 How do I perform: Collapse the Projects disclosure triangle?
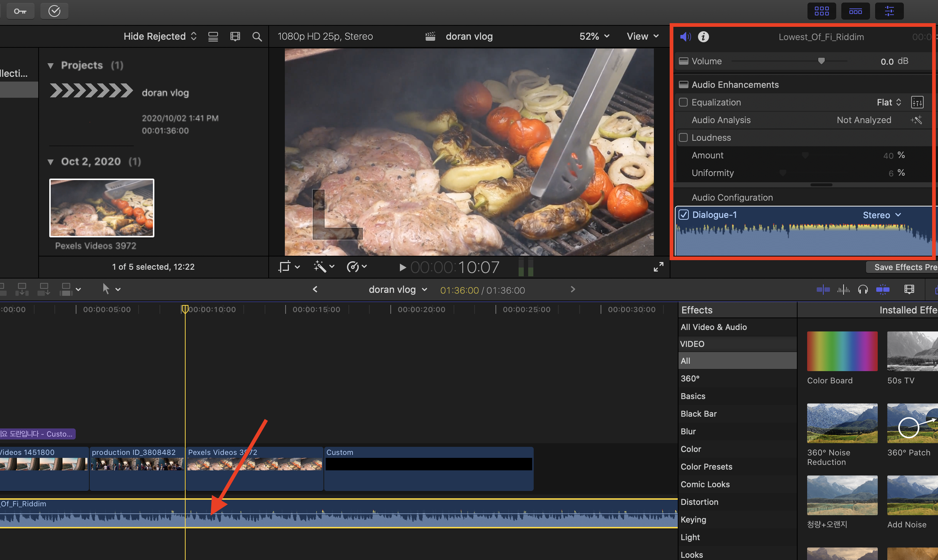point(51,66)
